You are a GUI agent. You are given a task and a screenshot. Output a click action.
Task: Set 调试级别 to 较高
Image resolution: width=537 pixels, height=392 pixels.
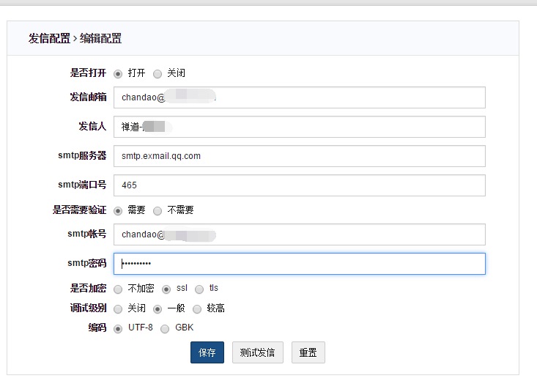pos(197,308)
